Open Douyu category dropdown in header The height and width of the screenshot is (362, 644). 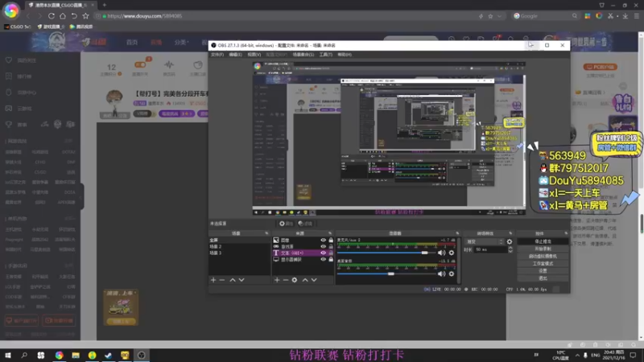(x=181, y=43)
